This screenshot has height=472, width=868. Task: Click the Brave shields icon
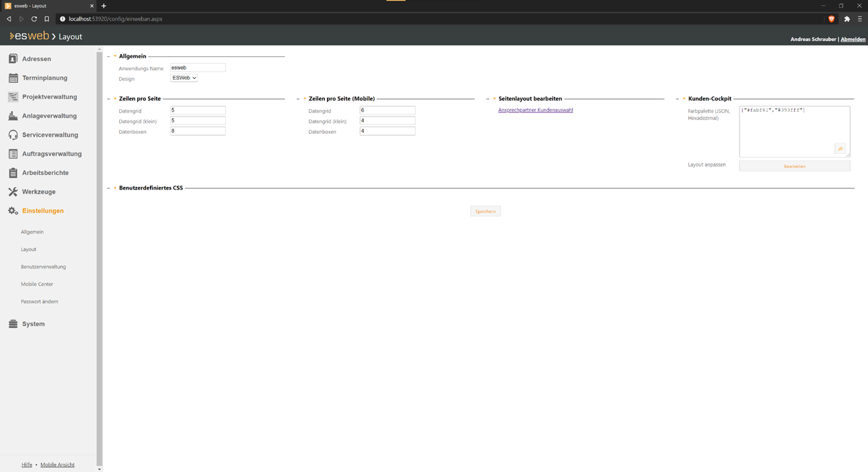click(x=831, y=19)
